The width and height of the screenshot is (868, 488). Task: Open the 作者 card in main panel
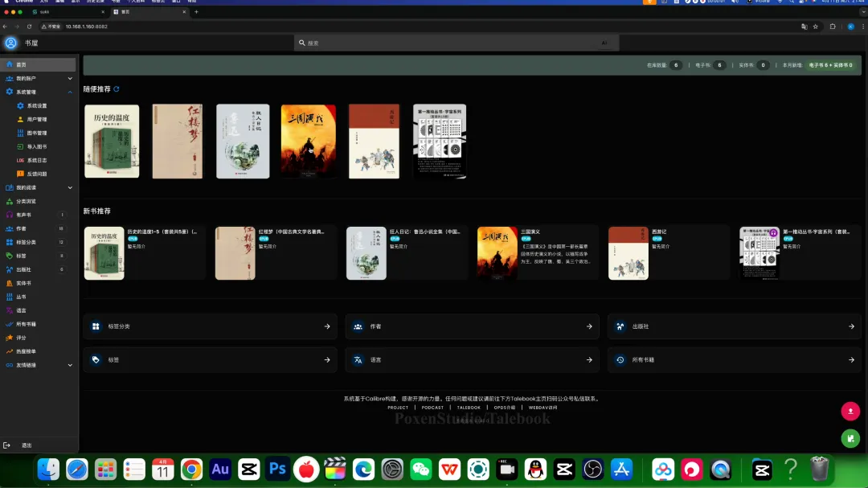tap(473, 327)
